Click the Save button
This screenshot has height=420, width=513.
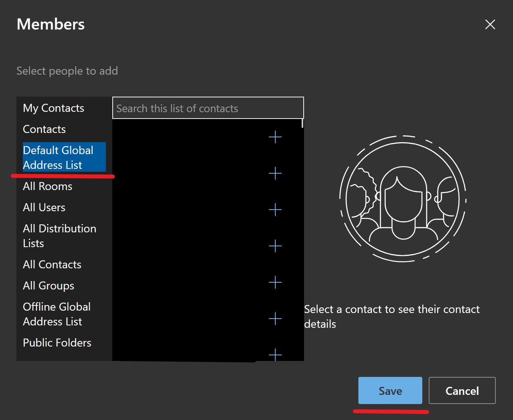390,390
